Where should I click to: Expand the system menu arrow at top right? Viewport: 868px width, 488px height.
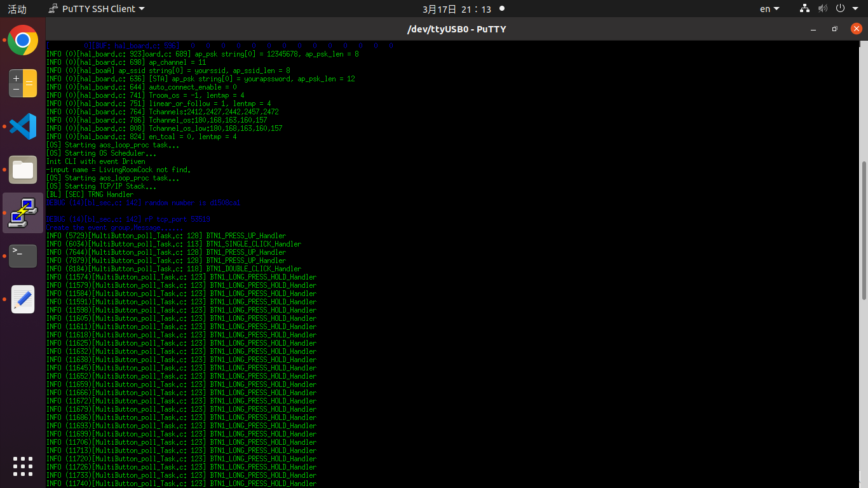coord(855,9)
